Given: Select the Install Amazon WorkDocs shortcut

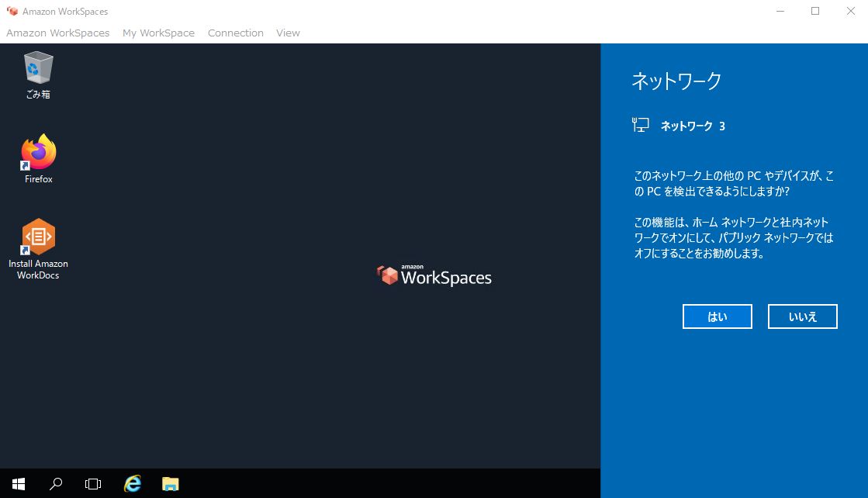Looking at the screenshot, I should point(38,249).
